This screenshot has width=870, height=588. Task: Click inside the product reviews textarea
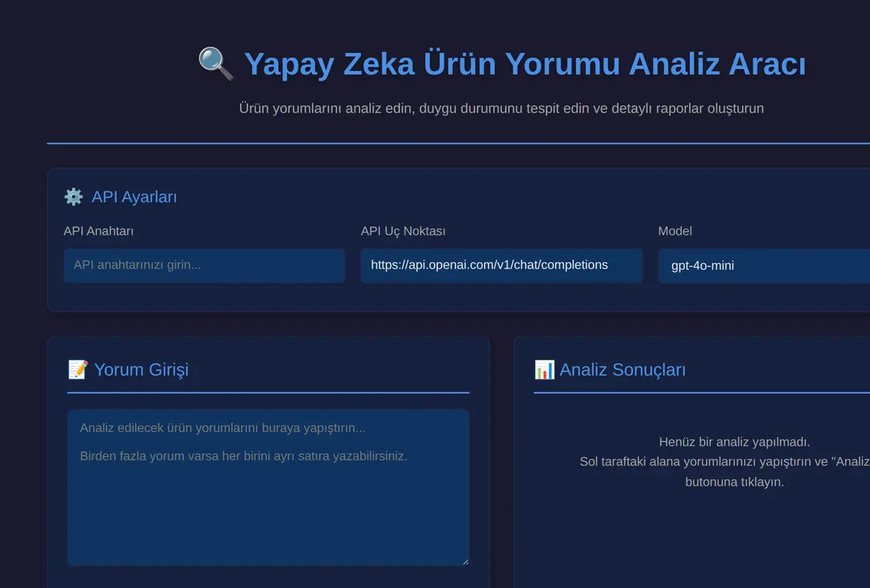268,487
